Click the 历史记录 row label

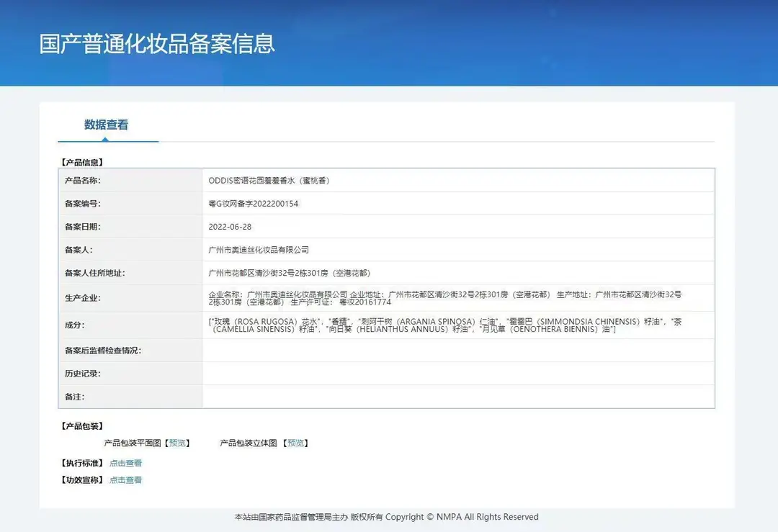point(82,374)
